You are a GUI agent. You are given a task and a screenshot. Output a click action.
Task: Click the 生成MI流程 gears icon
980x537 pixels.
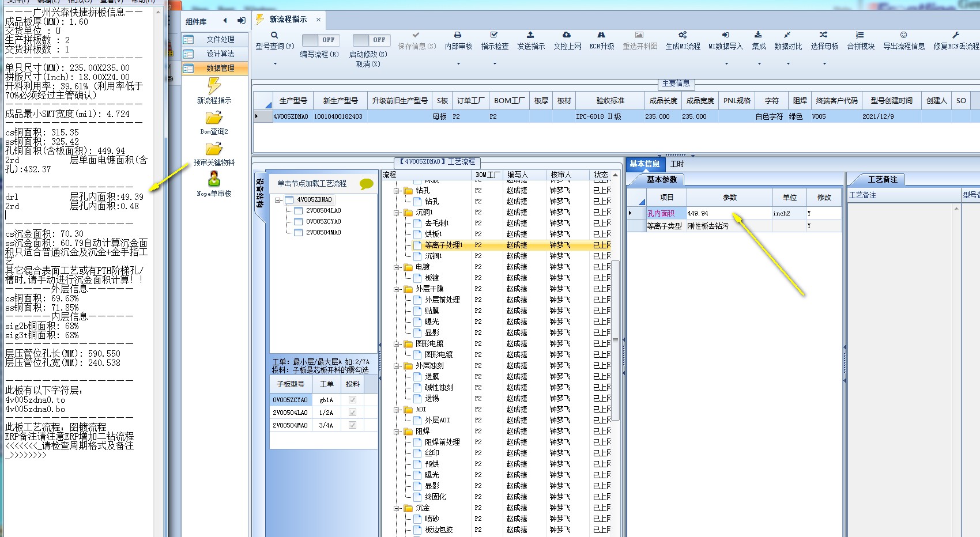coord(683,35)
